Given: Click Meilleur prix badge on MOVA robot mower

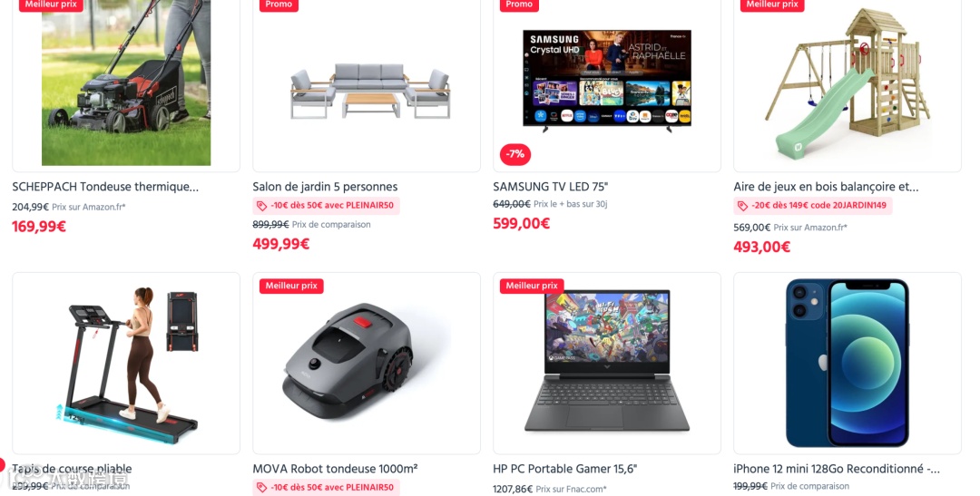Looking at the screenshot, I should pos(291,286).
